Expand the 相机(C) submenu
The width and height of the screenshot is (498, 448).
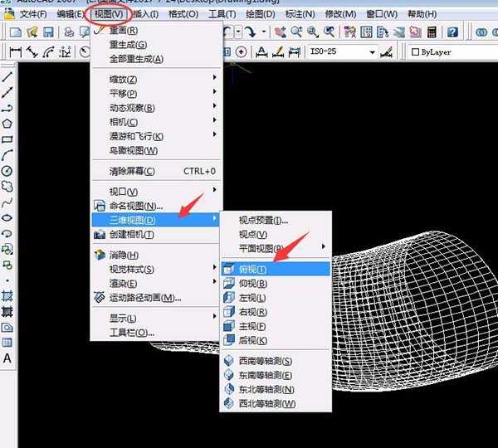click(x=156, y=122)
